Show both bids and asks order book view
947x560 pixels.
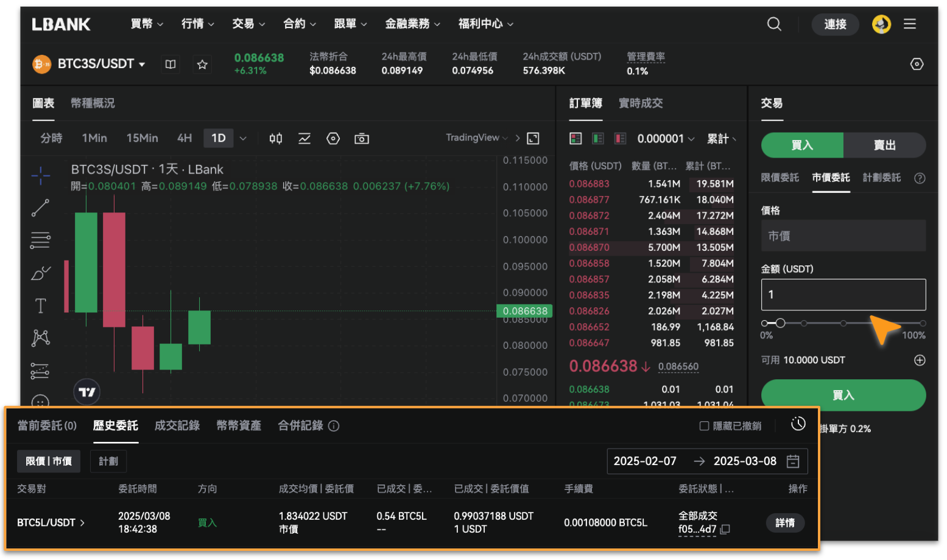click(x=576, y=139)
